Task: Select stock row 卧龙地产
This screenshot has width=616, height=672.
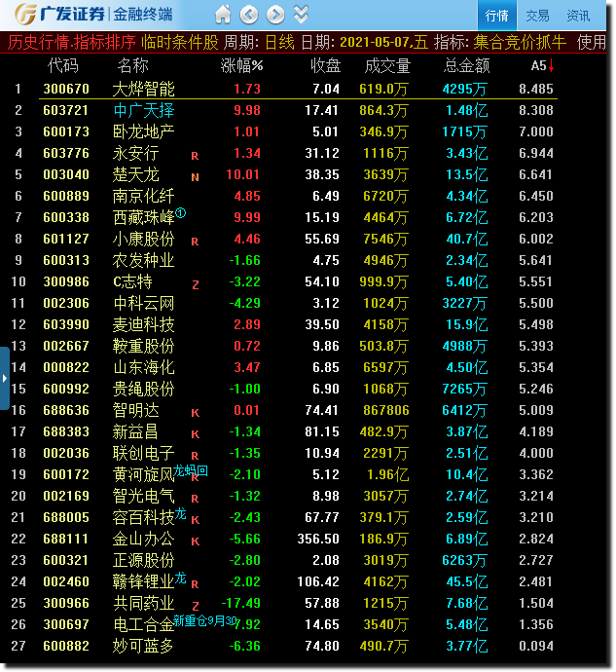Action: coord(298,131)
